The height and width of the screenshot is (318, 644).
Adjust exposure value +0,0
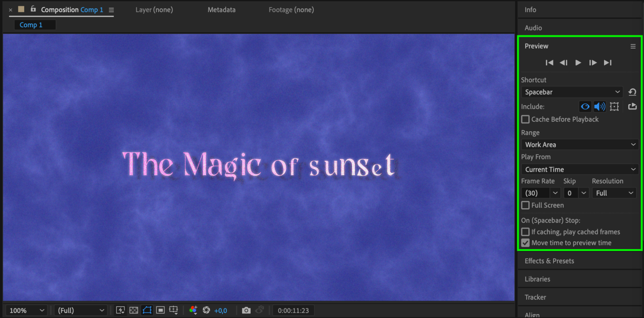click(x=221, y=311)
